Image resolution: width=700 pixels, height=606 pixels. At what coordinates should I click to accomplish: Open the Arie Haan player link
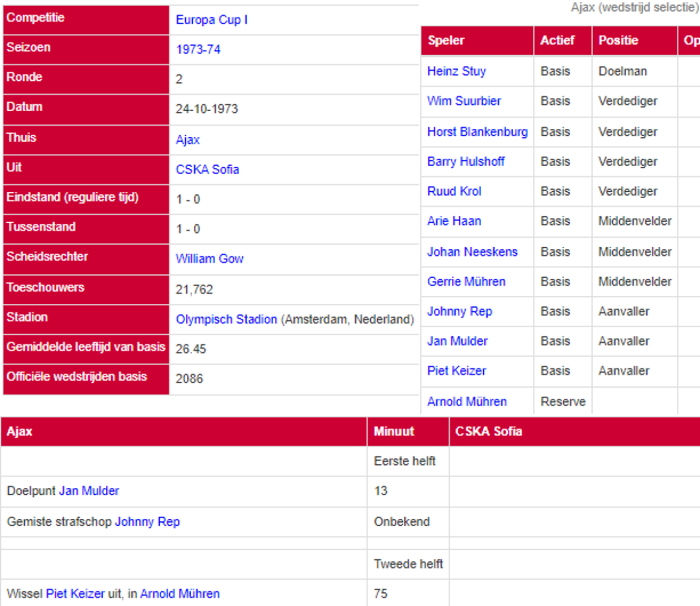454,221
